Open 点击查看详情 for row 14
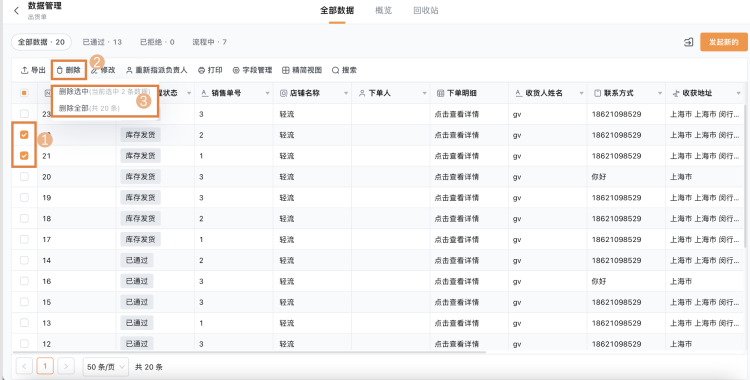 tap(456, 260)
